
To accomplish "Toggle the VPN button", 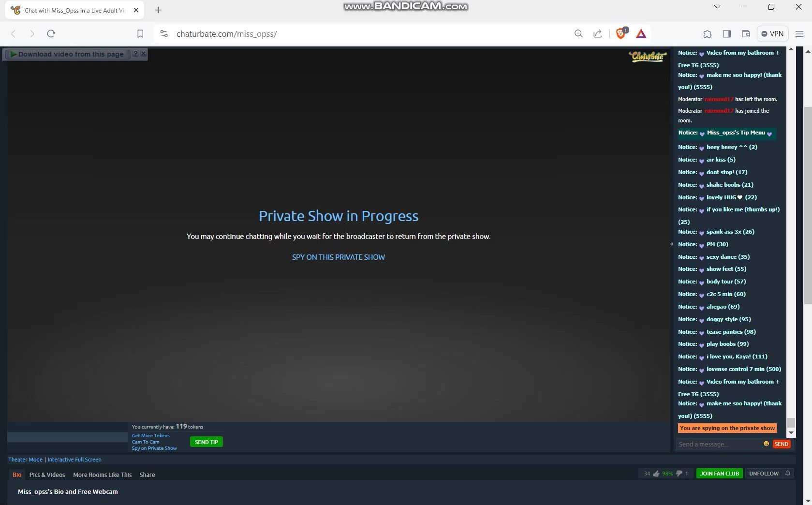I will tap(772, 34).
